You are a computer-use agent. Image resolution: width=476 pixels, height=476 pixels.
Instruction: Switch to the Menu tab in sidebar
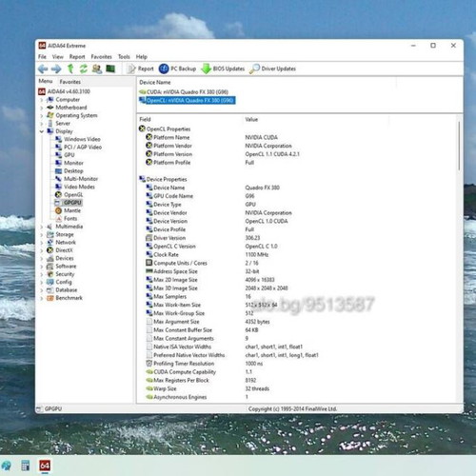(x=46, y=81)
